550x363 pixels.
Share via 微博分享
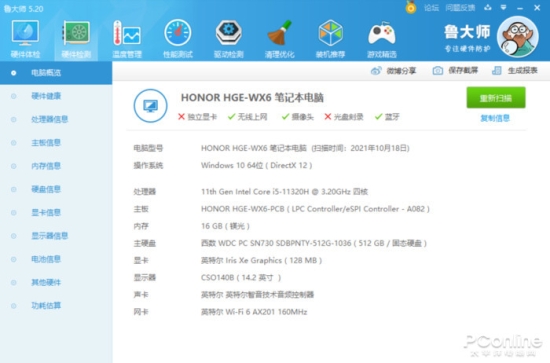point(393,71)
